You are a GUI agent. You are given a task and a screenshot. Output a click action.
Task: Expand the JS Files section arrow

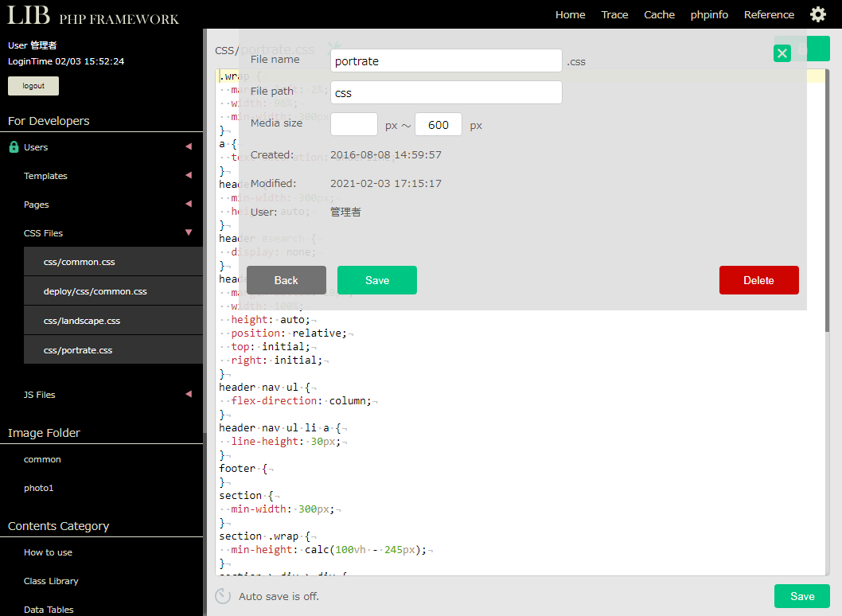click(x=189, y=394)
